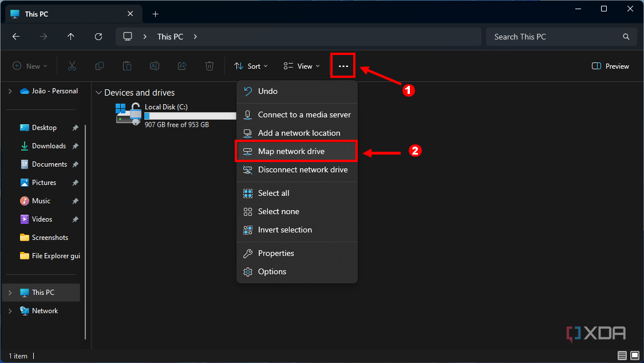This screenshot has width=644, height=363.
Task: Open Properties from the context menu
Action: click(x=275, y=252)
